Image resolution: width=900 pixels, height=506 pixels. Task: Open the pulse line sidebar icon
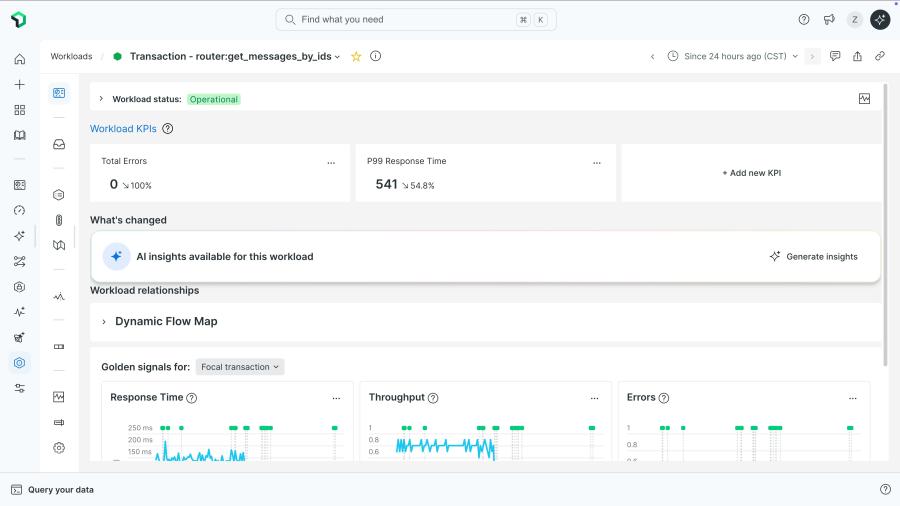[20, 312]
